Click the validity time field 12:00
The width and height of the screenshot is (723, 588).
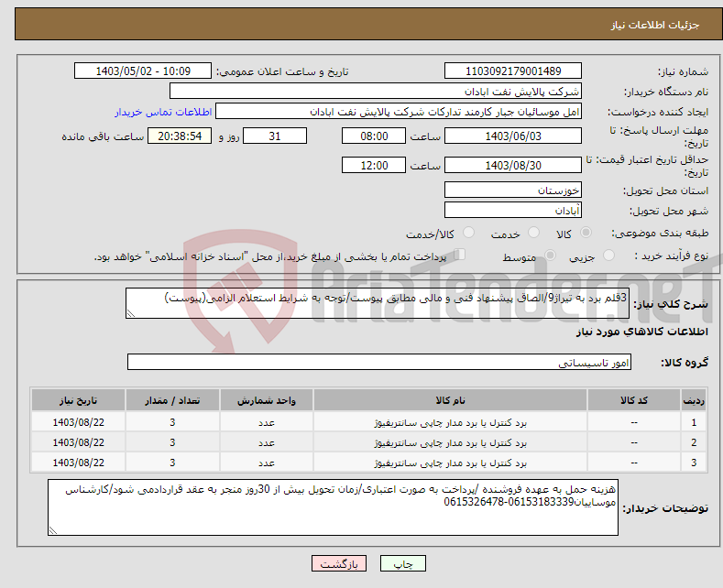[374, 165]
